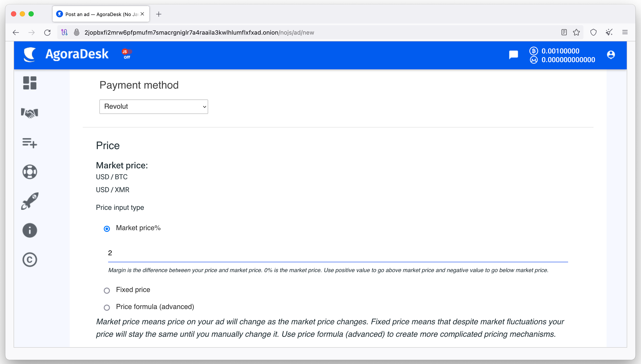Choose Price formula (advanced) radio option
The height and width of the screenshot is (364, 641).
(x=107, y=307)
